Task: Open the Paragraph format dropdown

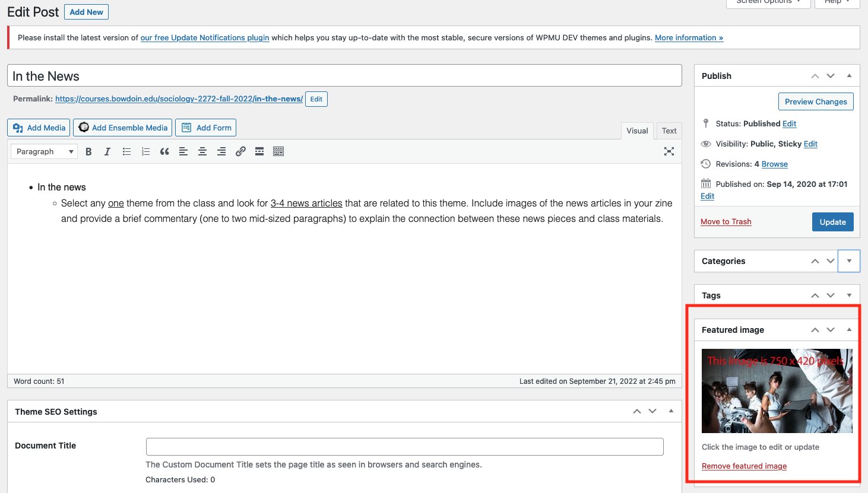Action: pos(44,152)
